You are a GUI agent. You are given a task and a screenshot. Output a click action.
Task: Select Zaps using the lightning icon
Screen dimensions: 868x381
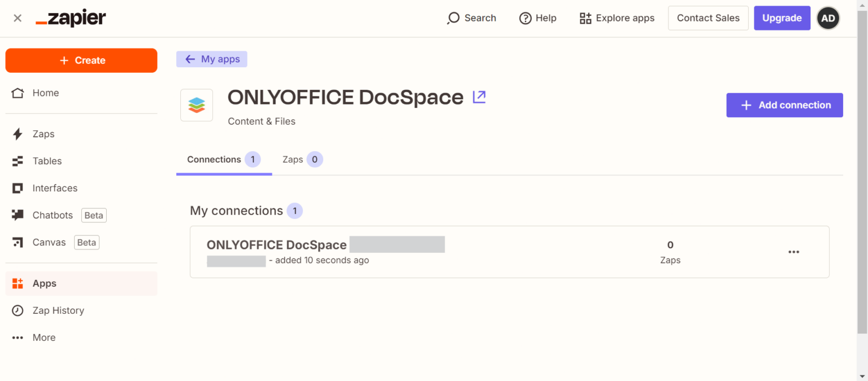pos(18,134)
